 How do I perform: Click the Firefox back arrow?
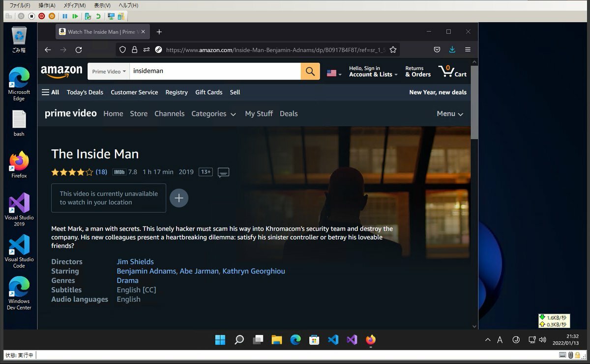(48, 50)
